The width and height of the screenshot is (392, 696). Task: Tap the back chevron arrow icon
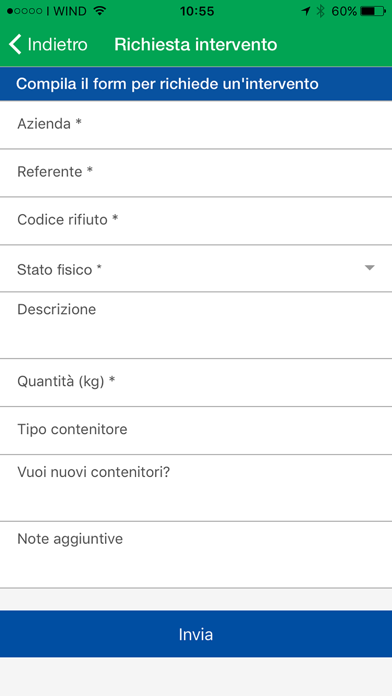(15, 45)
